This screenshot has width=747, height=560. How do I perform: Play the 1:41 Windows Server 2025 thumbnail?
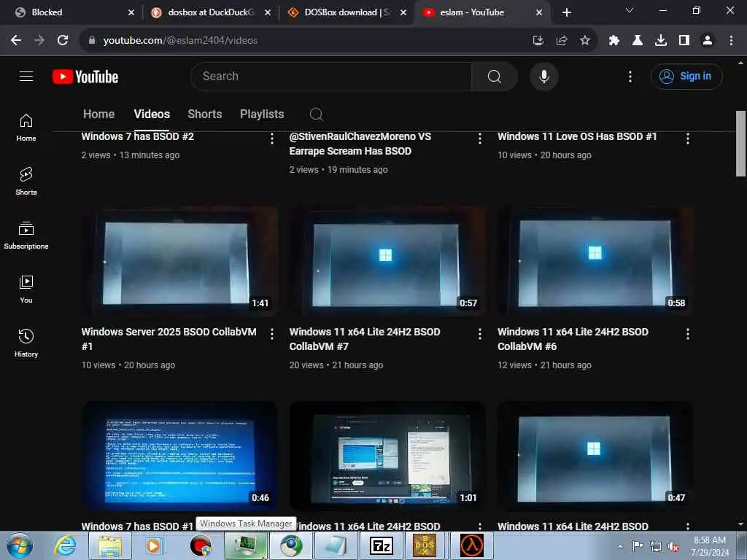(x=179, y=260)
